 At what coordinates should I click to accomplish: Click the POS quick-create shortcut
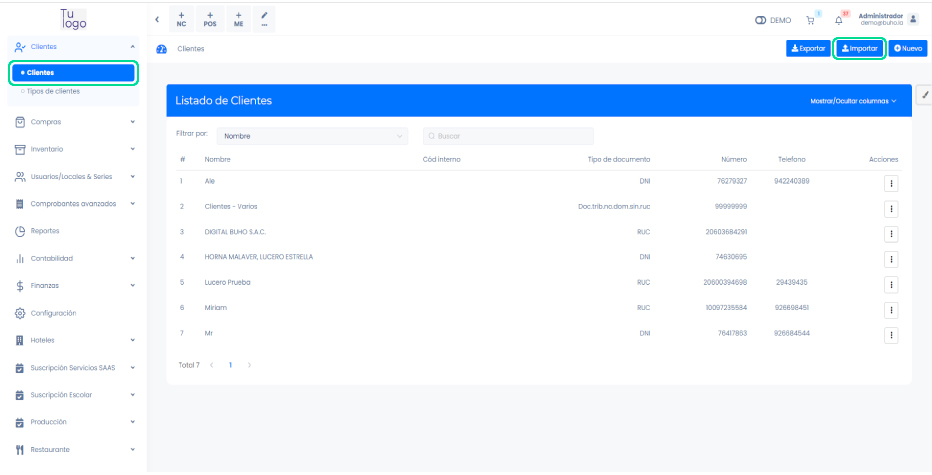coord(210,19)
